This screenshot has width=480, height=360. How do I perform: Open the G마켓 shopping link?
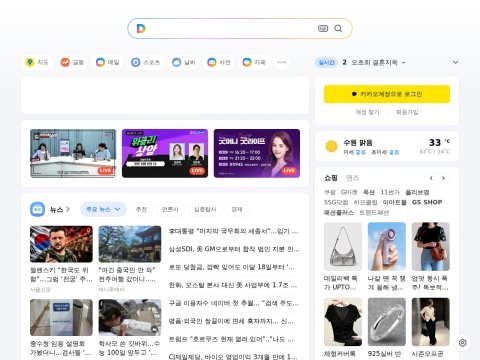click(349, 192)
